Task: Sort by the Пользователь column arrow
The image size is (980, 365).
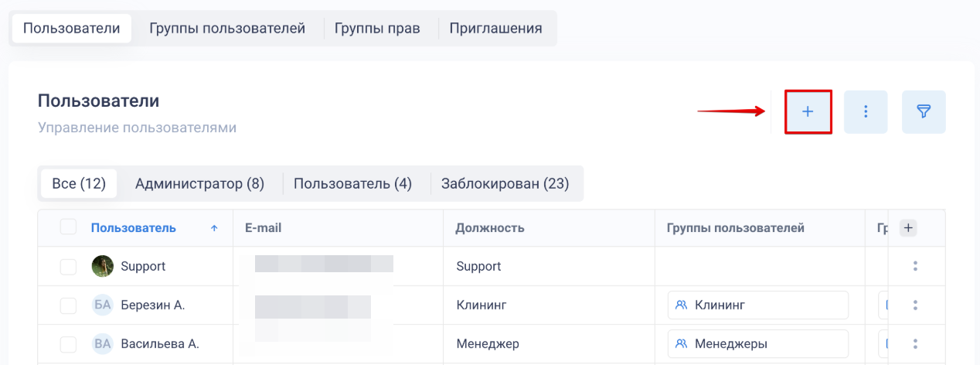Action: point(214,228)
